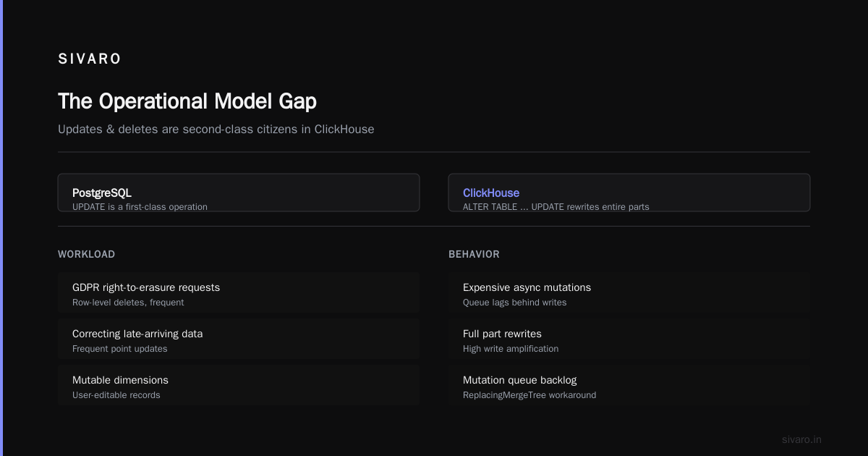Image resolution: width=868 pixels, height=456 pixels.
Task: Open the sivaro.in footer link
Action: click(801, 439)
